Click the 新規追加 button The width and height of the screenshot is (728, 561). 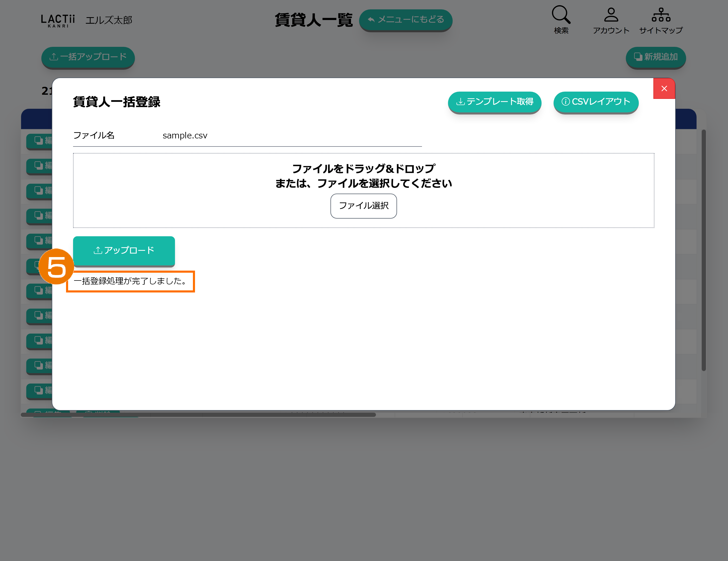tap(655, 57)
